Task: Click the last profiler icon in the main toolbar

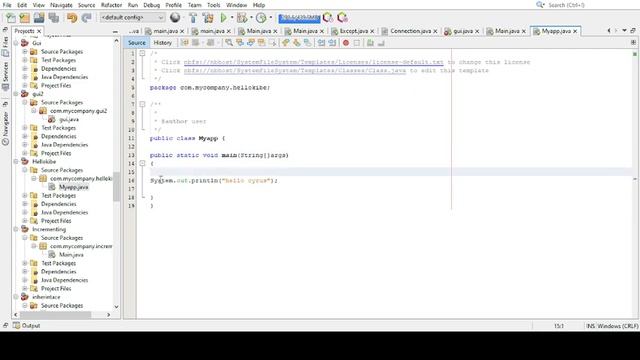Action: (x=342, y=18)
